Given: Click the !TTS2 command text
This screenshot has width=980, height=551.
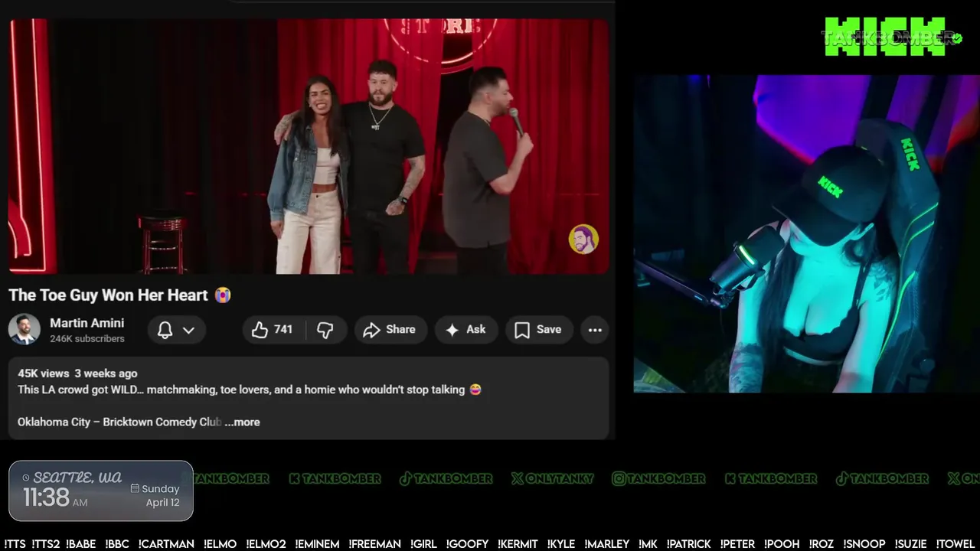Looking at the screenshot, I should (46, 544).
